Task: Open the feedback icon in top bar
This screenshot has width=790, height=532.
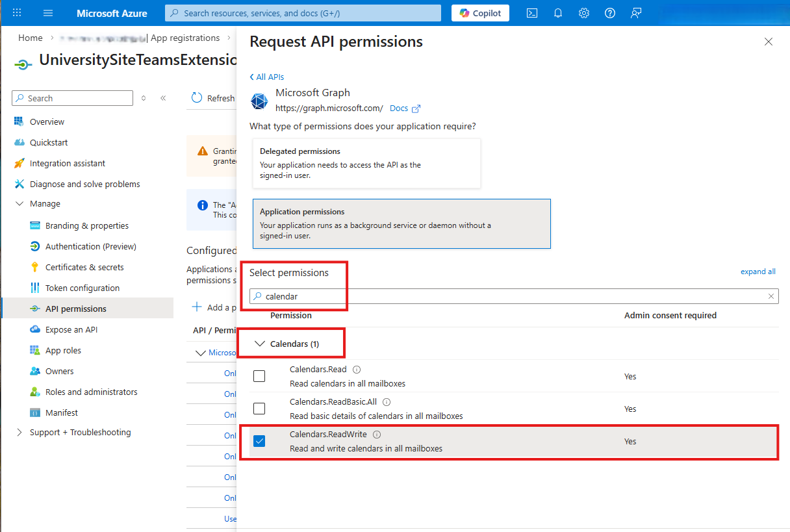Action: [636, 13]
